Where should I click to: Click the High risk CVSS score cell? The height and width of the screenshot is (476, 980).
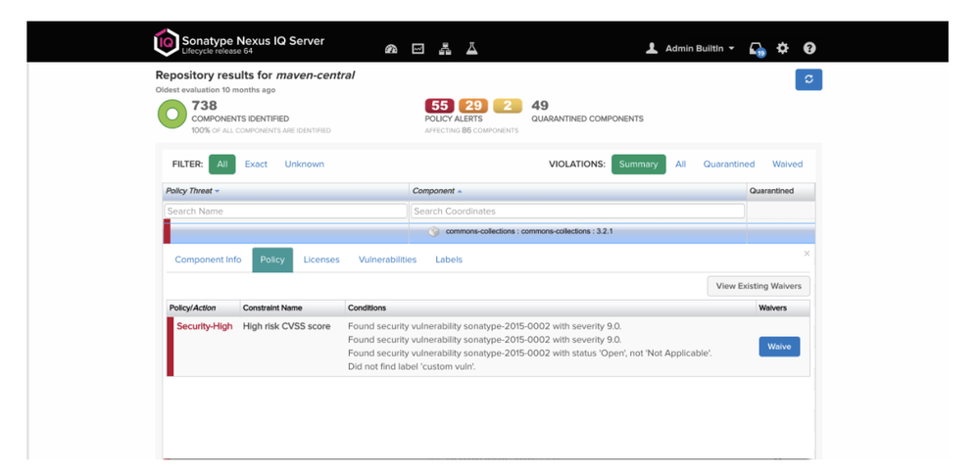click(x=287, y=326)
